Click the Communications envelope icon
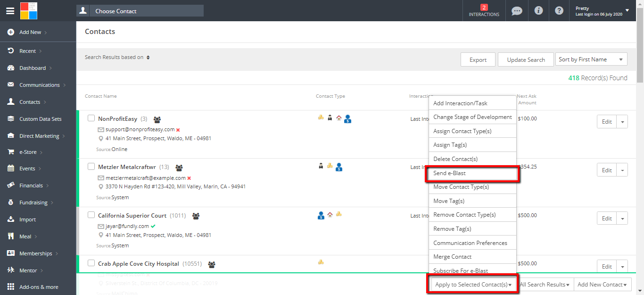 [x=10, y=85]
